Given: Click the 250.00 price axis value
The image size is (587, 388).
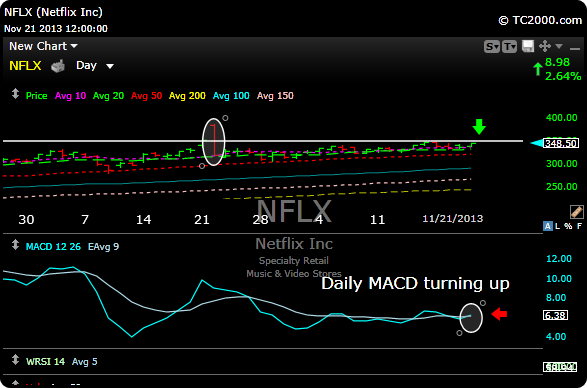Looking at the screenshot, I should 562,187.
